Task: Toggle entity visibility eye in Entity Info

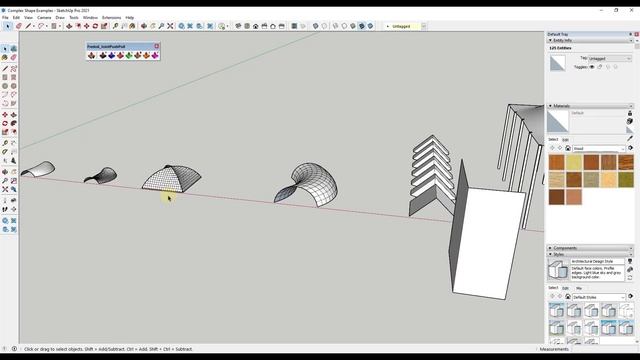Action: (592, 67)
